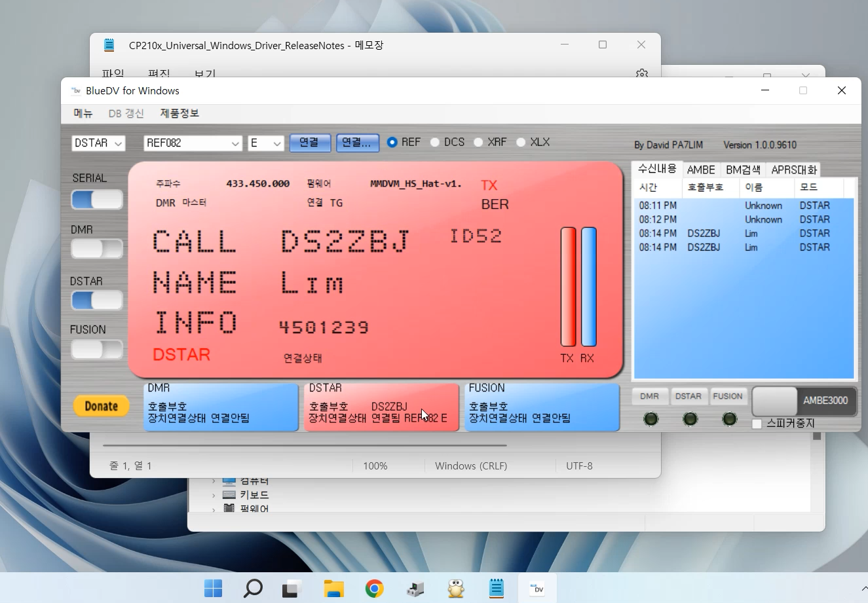This screenshot has width=868, height=603.
Task: Toggle the DMR switch on left panel
Action: [x=96, y=249]
